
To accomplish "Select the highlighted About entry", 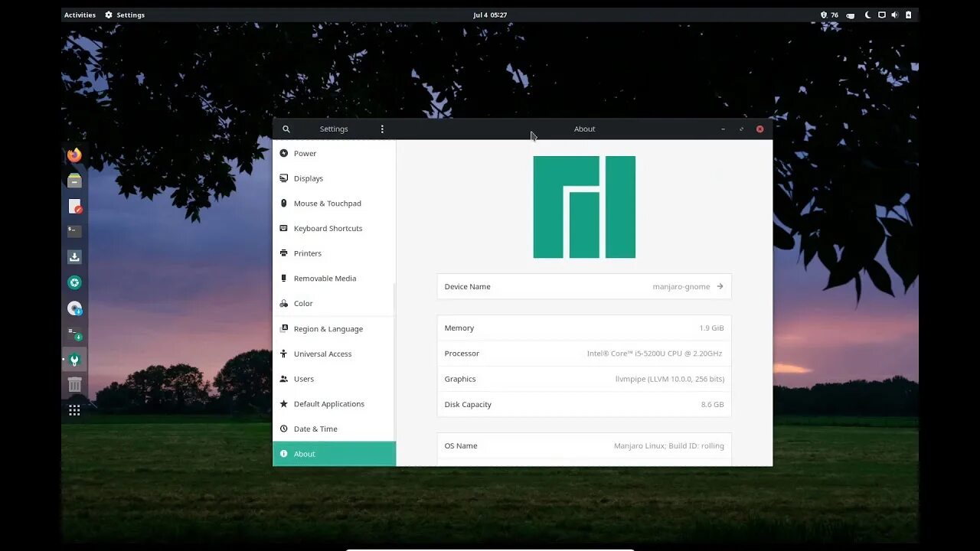I will (x=335, y=454).
